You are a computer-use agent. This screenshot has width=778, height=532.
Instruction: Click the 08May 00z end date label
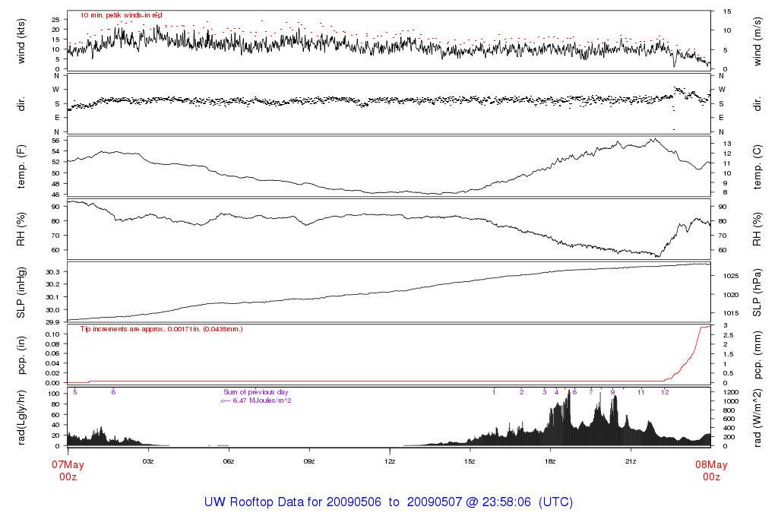pyautogui.click(x=710, y=470)
